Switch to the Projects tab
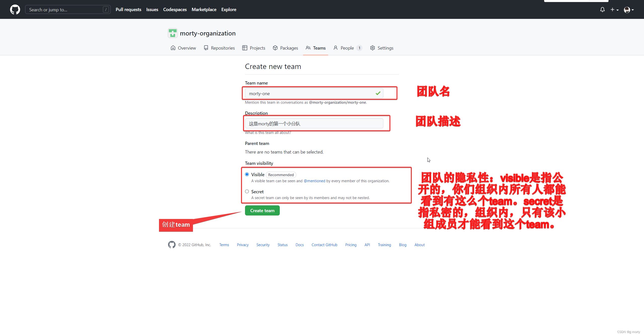Screen dimensions: 644x336 [x=254, y=48]
